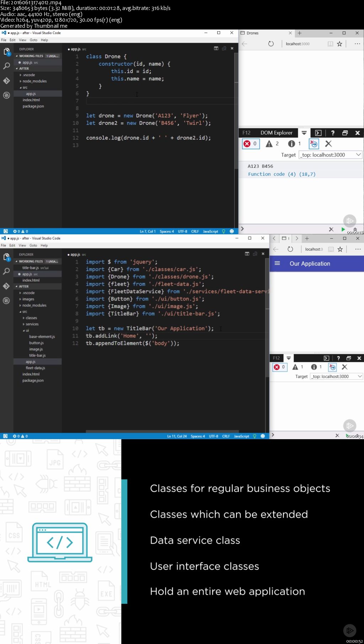Select the Drones browser tab
The image size is (364, 644).
click(266, 33)
